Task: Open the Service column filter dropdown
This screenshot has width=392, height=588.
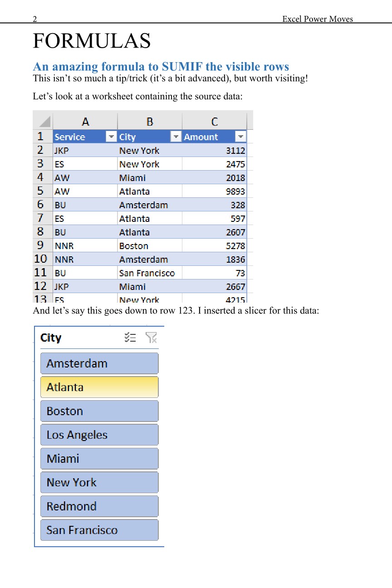Action: [x=111, y=137]
